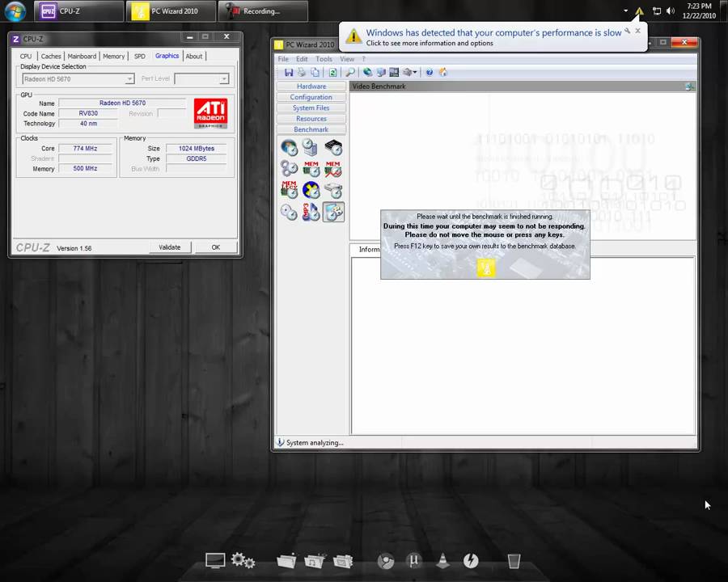Click the Copy icon in PC Wizard toolbar
The height and width of the screenshot is (582, 728).
315,73
